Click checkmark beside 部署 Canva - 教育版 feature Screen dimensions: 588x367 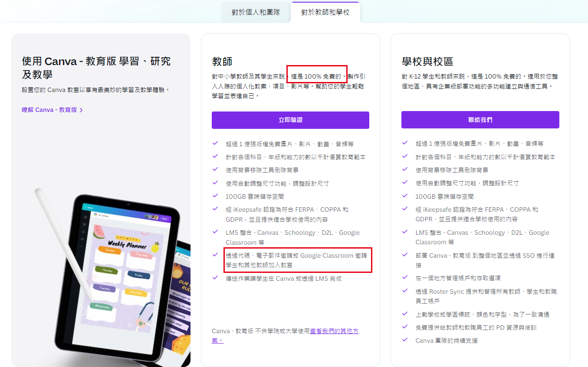(x=405, y=255)
